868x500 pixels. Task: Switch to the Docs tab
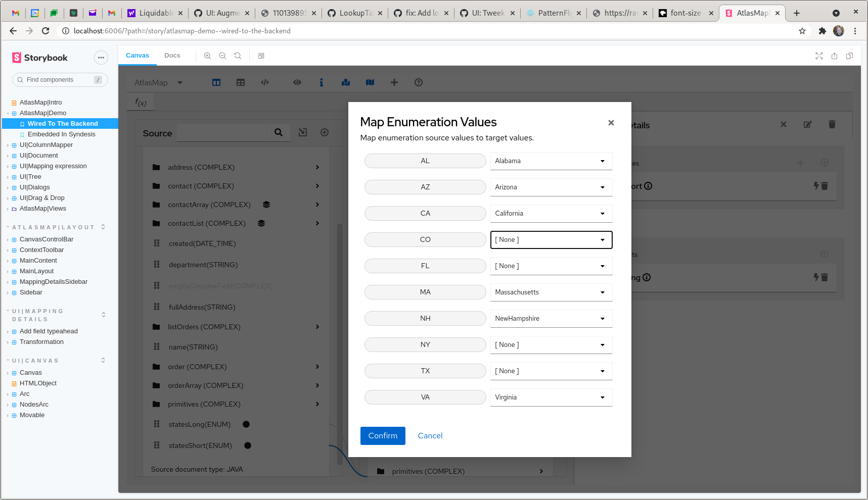click(172, 56)
